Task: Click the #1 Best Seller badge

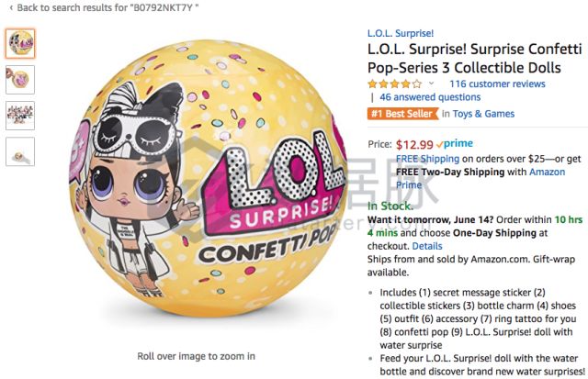Action: (x=403, y=114)
